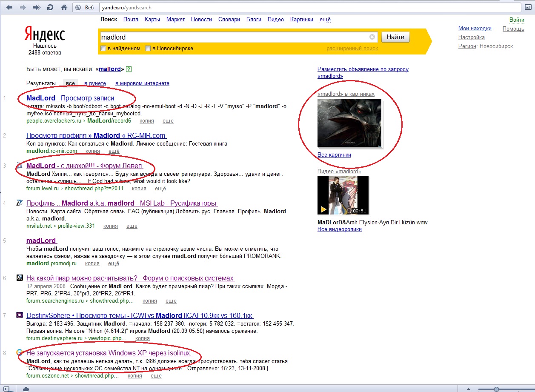
Task: Adjust the zoom slider handle in status bar
Action: pos(496,389)
